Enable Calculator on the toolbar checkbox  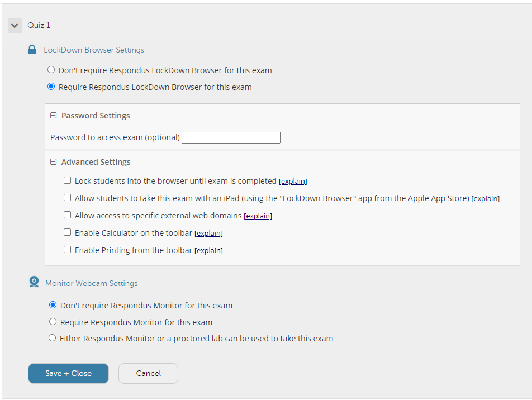(x=68, y=232)
